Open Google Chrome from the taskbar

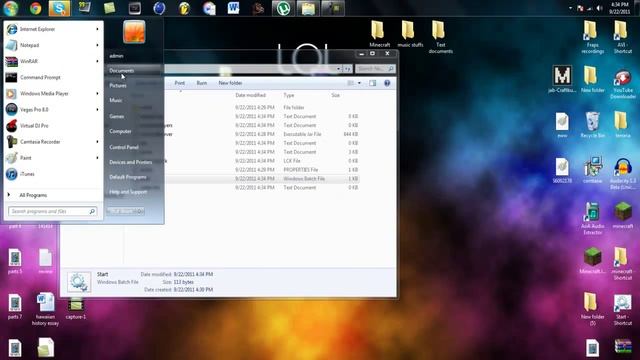(36, 8)
